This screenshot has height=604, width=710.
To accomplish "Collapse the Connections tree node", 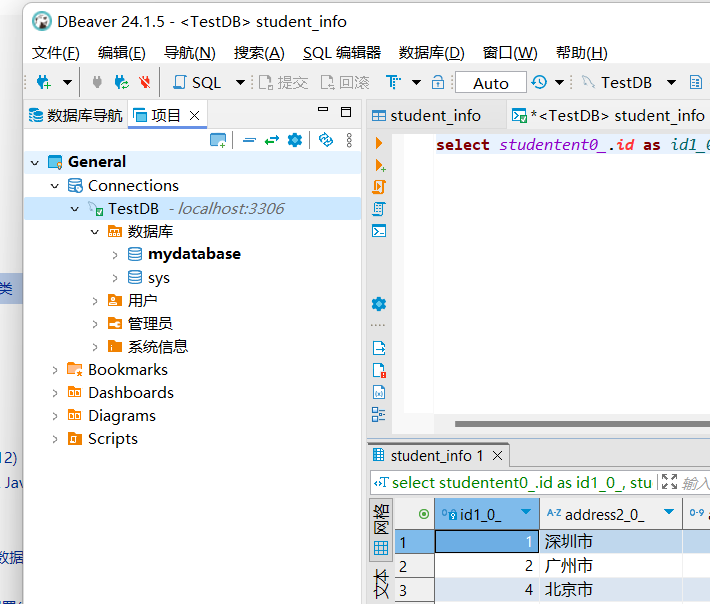I will click(x=55, y=186).
